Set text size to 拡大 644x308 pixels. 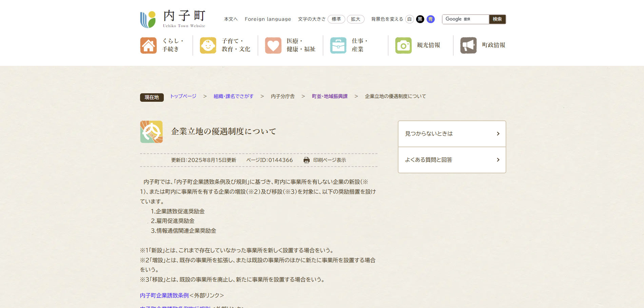pos(356,19)
